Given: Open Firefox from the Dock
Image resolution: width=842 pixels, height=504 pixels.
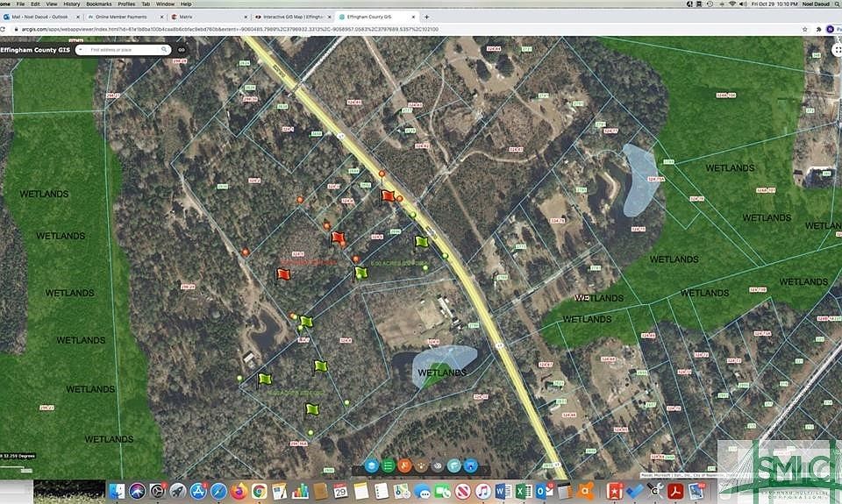Looking at the screenshot, I should point(239,491).
